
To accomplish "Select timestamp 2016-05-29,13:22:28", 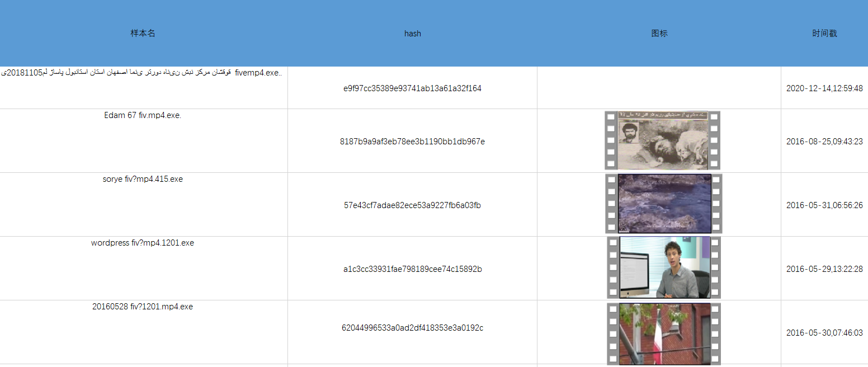I will 824,269.
